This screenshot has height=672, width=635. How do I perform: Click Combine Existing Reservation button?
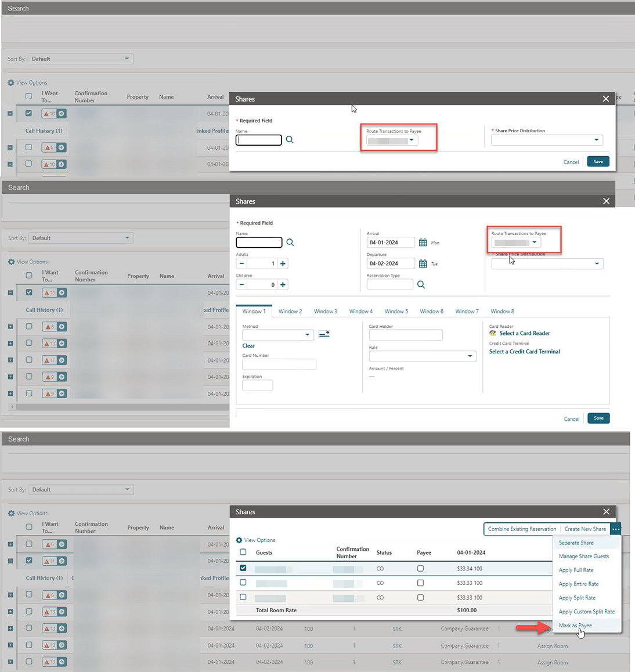coord(522,529)
